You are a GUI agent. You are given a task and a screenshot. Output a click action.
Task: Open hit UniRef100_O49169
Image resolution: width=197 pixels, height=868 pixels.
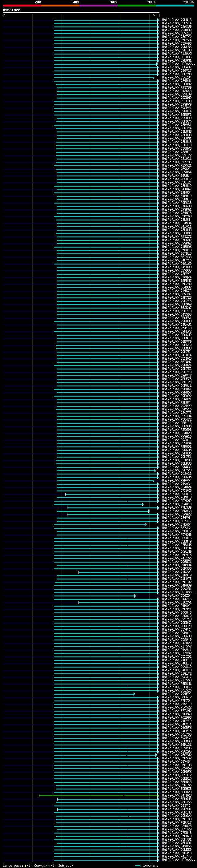tap(177, 264)
